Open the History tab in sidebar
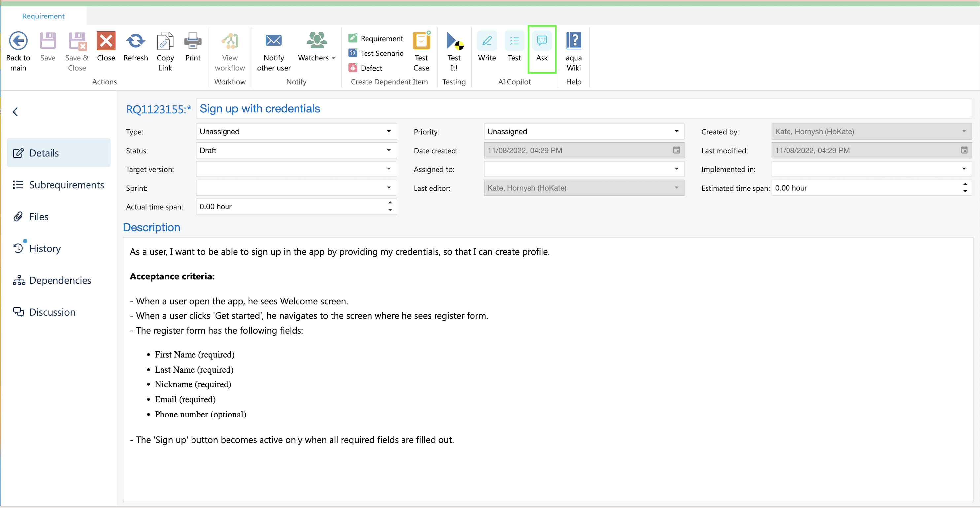This screenshot has height=508, width=980. 45,248
